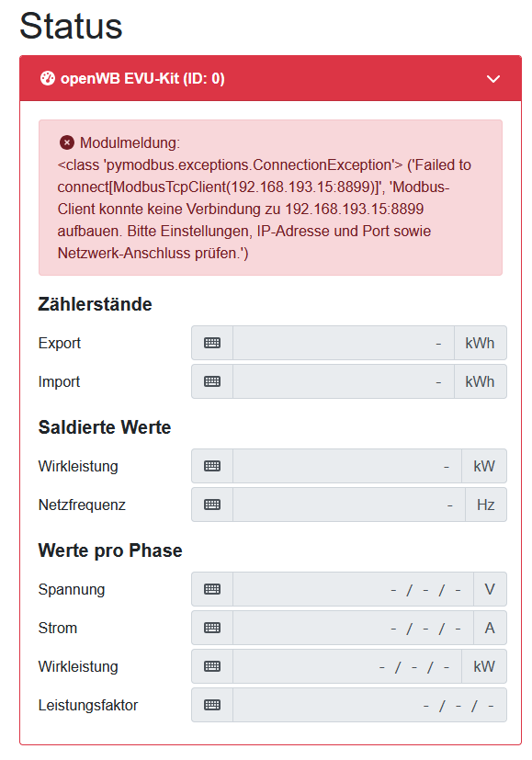Screen dimensions: 532x760
Task: Open keyboard input for Spannung values
Action: pos(212,589)
